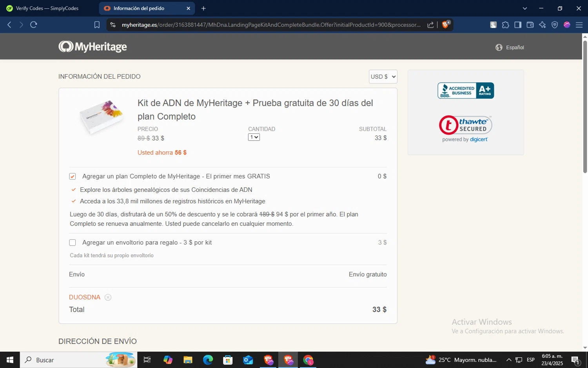Screen dimensions: 588x368
Task: Click the purple profile avatar icon
Action: point(567,25)
